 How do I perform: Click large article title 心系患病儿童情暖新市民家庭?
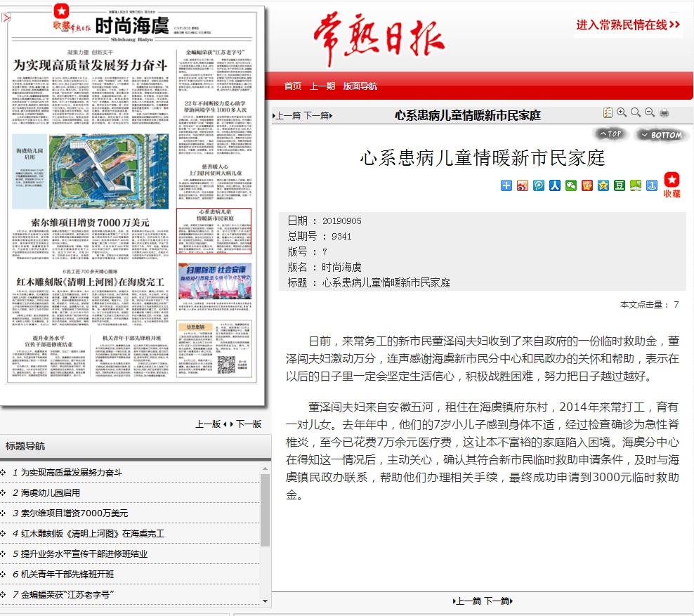[483, 158]
